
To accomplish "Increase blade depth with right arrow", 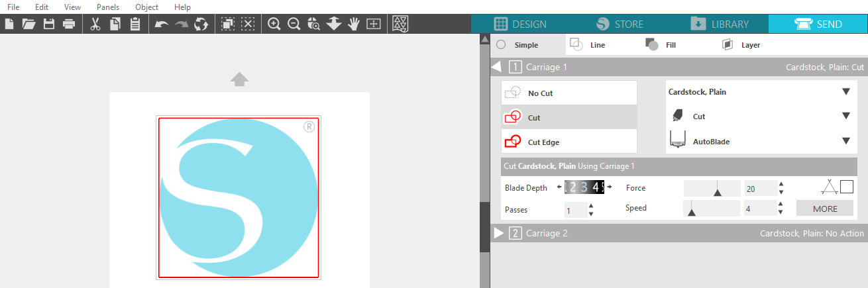I will pyautogui.click(x=609, y=187).
